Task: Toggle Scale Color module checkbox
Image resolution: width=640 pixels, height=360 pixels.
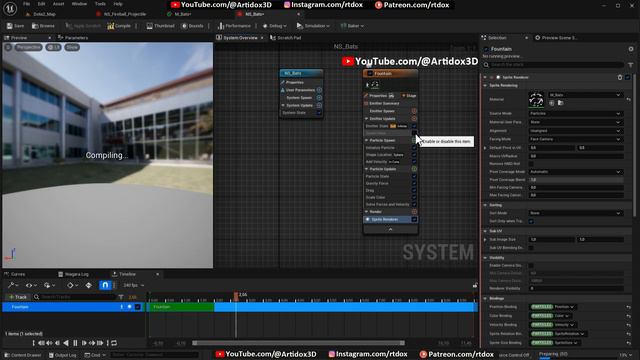Action: [x=414, y=198]
